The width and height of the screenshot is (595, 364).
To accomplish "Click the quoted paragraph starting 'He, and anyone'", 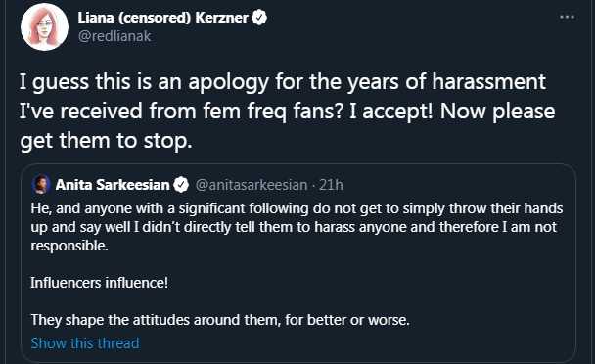I will (297, 227).
